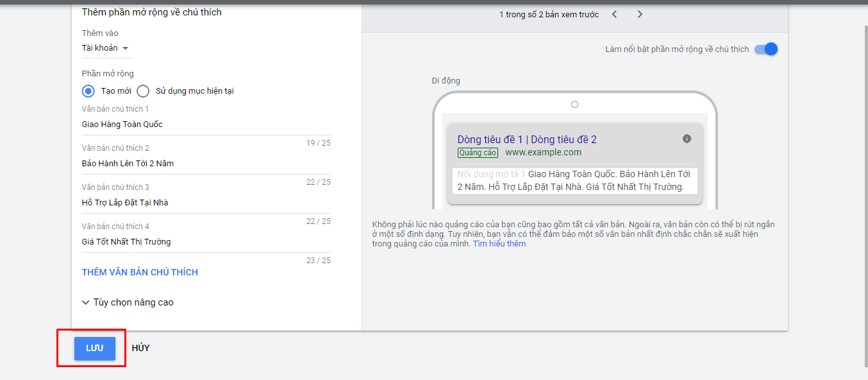
Task: Cancel with the HỦY button
Action: tap(140, 348)
